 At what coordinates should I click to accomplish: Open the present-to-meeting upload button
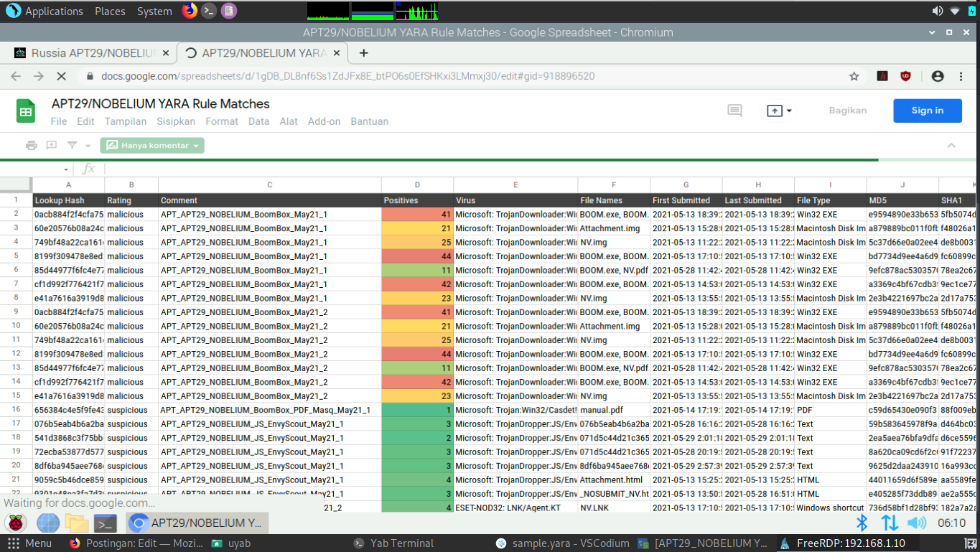coord(779,111)
